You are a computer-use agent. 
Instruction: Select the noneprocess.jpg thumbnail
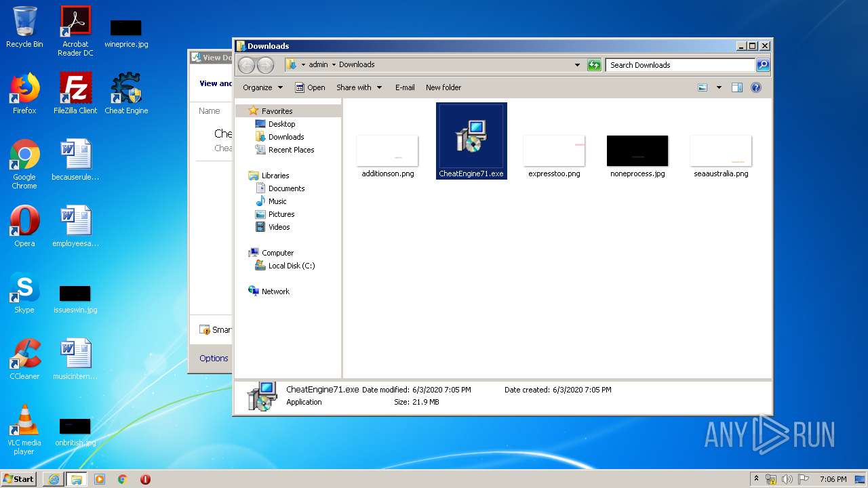click(637, 156)
